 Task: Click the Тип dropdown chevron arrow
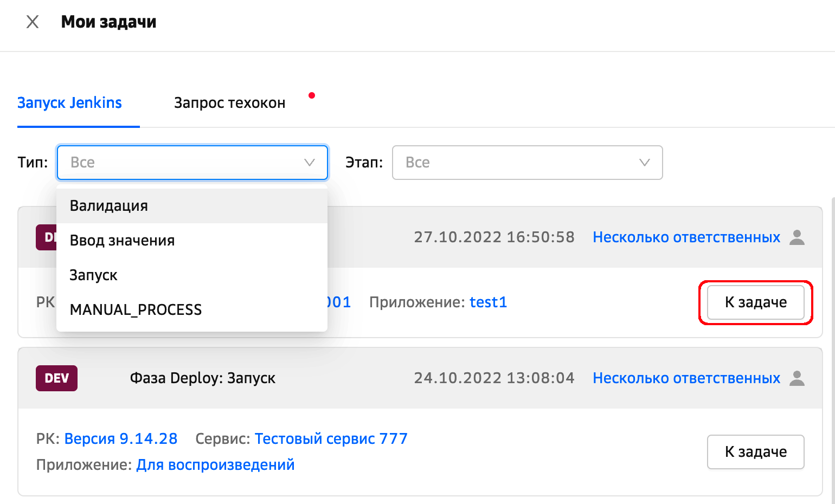[310, 163]
